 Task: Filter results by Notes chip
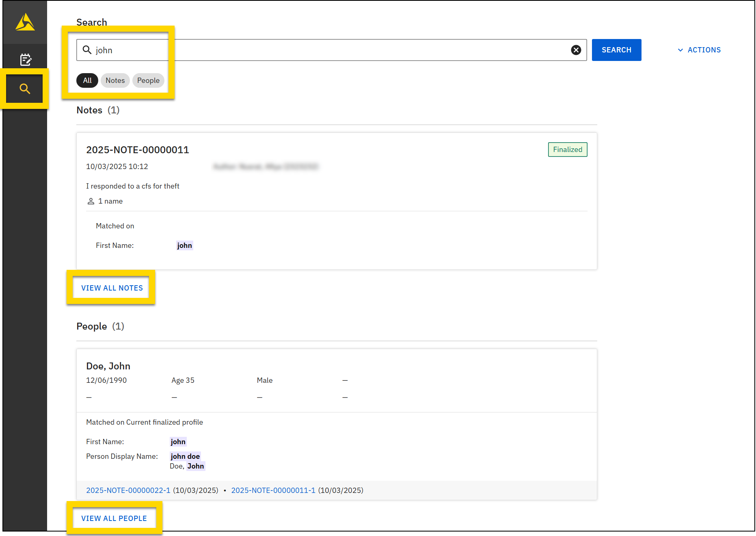(115, 80)
